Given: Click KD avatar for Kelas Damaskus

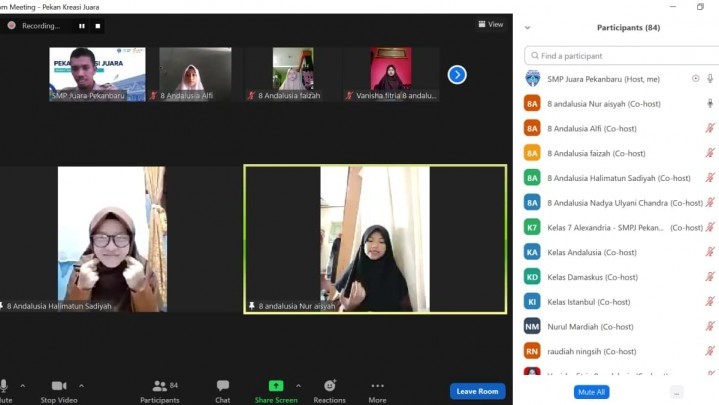Looking at the screenshot, I should point(532,277).
